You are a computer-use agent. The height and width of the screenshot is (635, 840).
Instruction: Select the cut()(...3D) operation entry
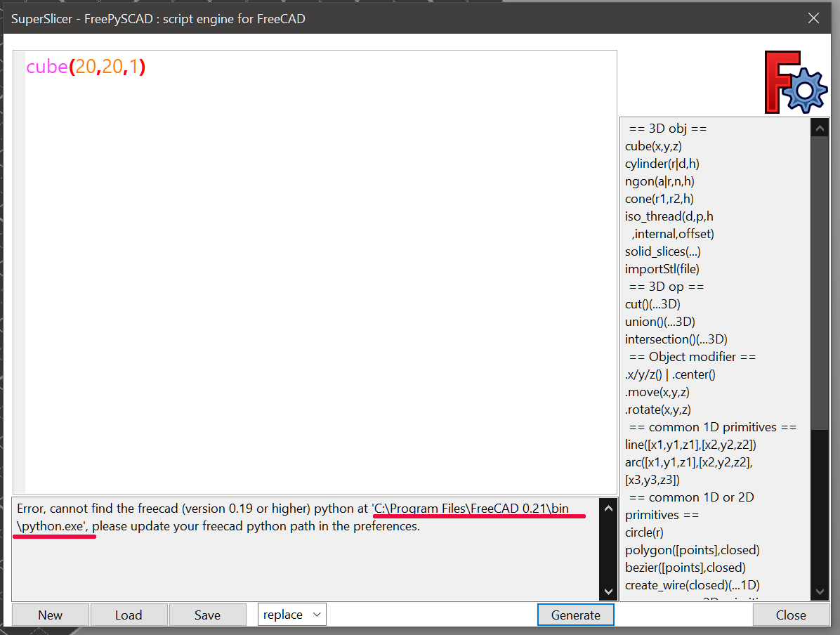point(653,303)
